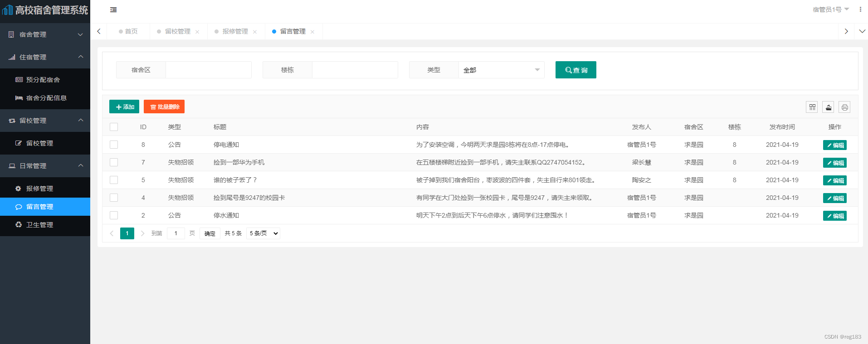Close the 报修管理 tab
The height and width of the screenshot is (344, 868).
(x=255, y=32)
